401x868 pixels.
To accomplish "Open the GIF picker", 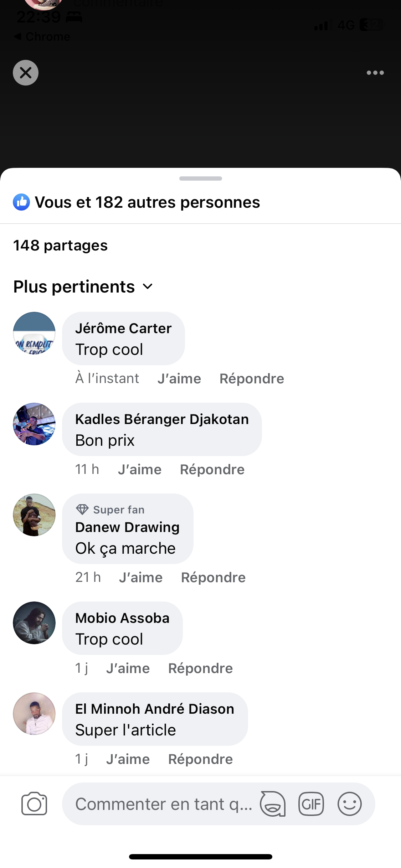I will coord(311,804).
